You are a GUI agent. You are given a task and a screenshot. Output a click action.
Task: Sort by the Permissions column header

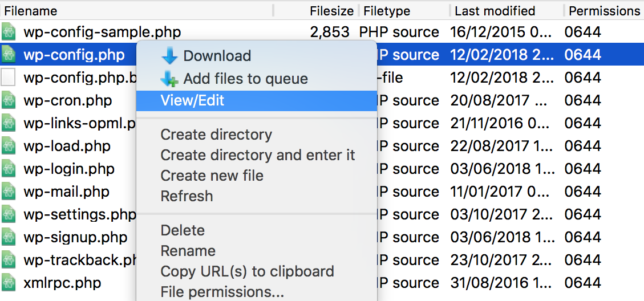tap(604, 11)
